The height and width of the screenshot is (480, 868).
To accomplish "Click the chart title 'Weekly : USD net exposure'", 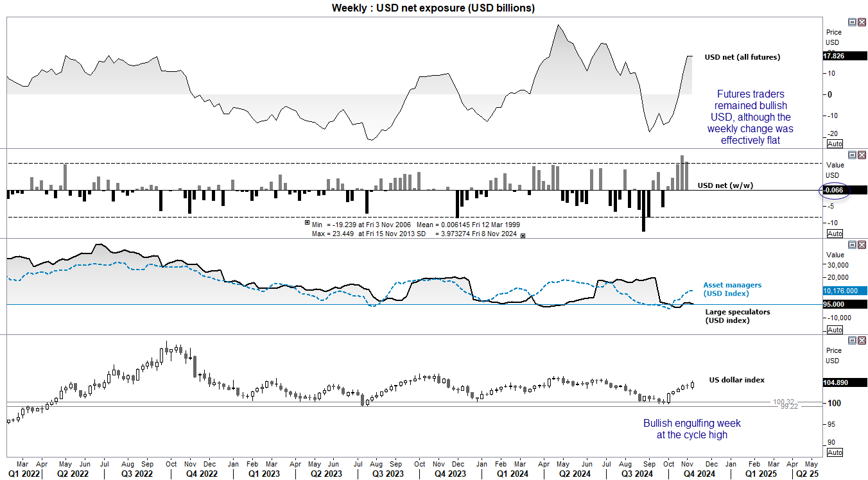I will pos(433,8).
